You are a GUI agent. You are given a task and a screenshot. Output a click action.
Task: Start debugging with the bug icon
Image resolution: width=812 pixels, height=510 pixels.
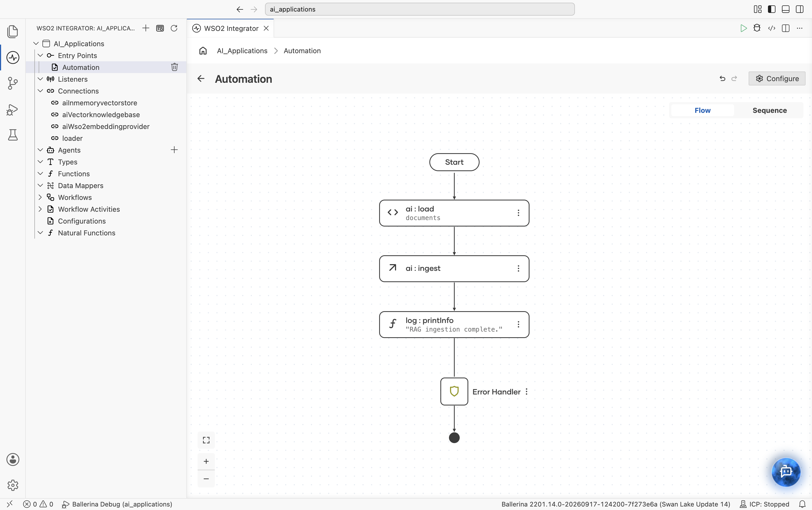pos(757,28)
